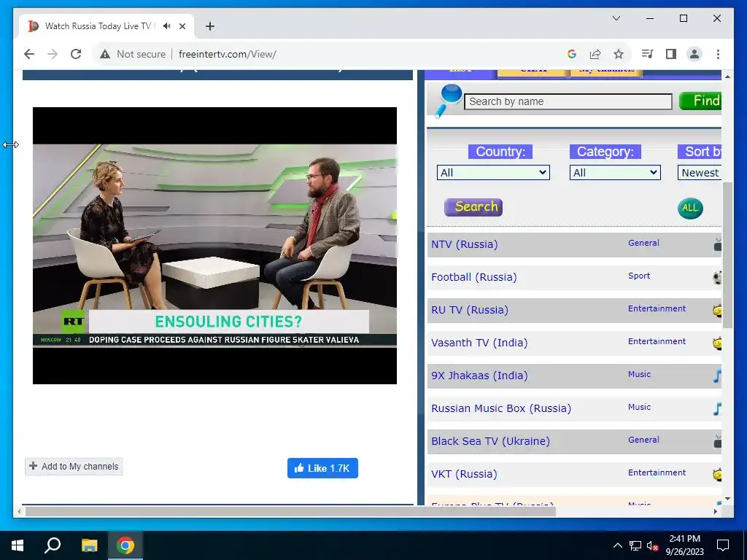Click the Entertainment category on the VKT row

[657, 472]
